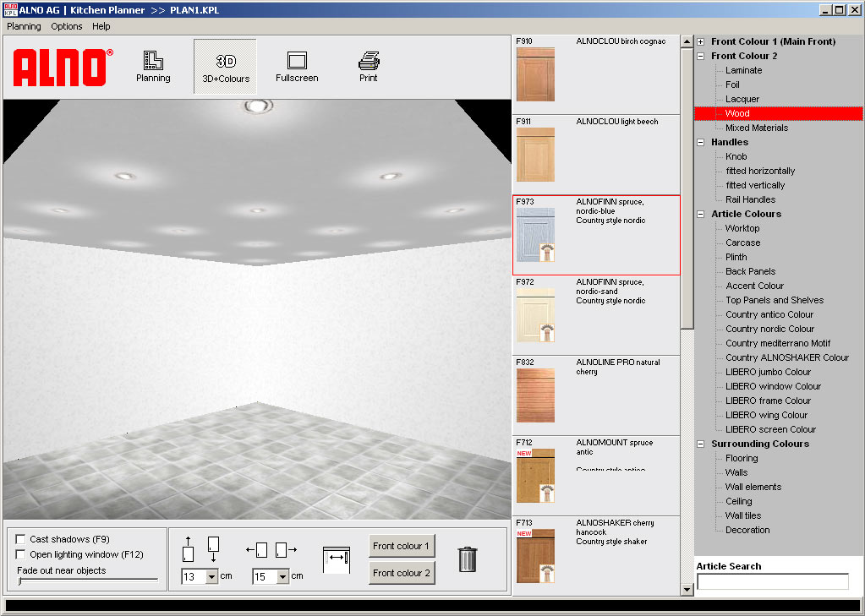The height and width of the screenshot is (616, 865).
Task: Delete selection using the trash can icon
Action: click(467, 559)
